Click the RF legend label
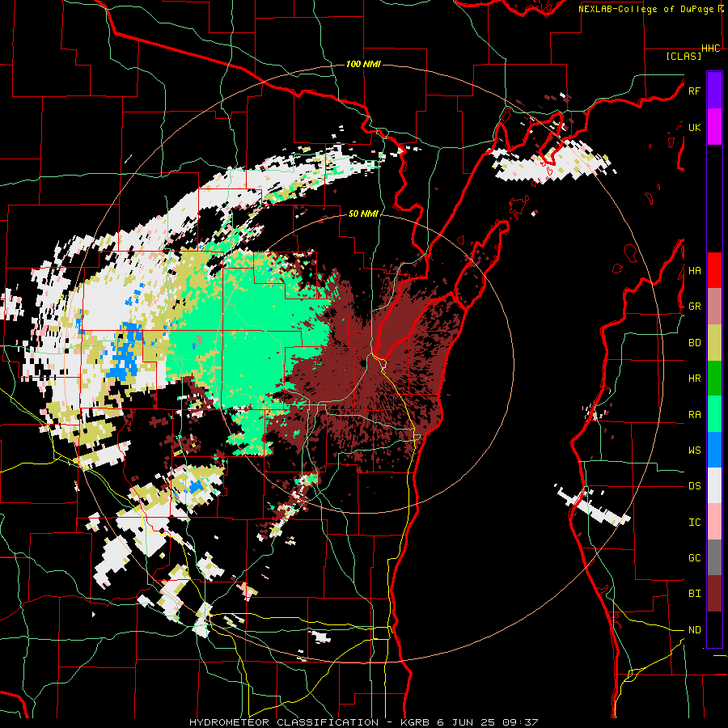 [x=695, y=91]
